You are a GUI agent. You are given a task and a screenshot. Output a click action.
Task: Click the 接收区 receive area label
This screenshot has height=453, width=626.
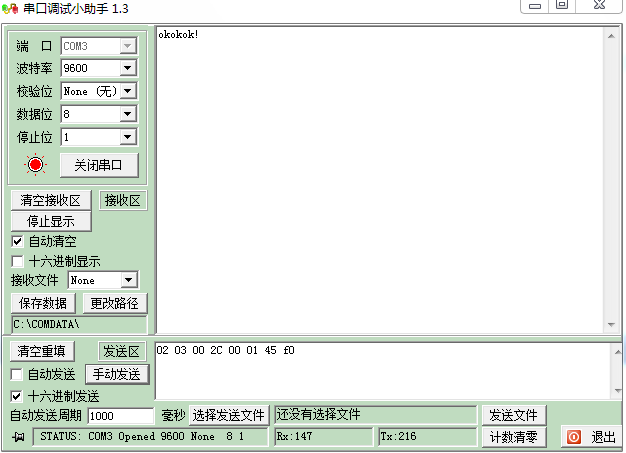pos(124,200)
